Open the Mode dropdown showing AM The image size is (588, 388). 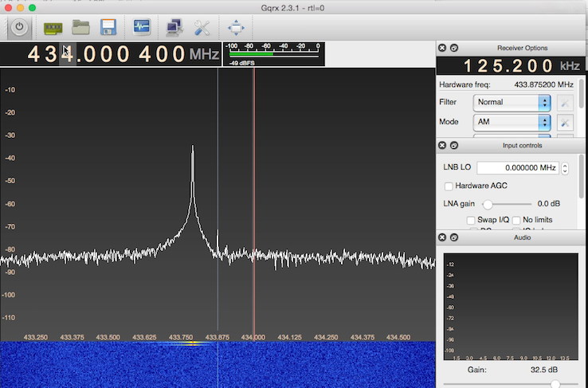(x=512, y=122)
